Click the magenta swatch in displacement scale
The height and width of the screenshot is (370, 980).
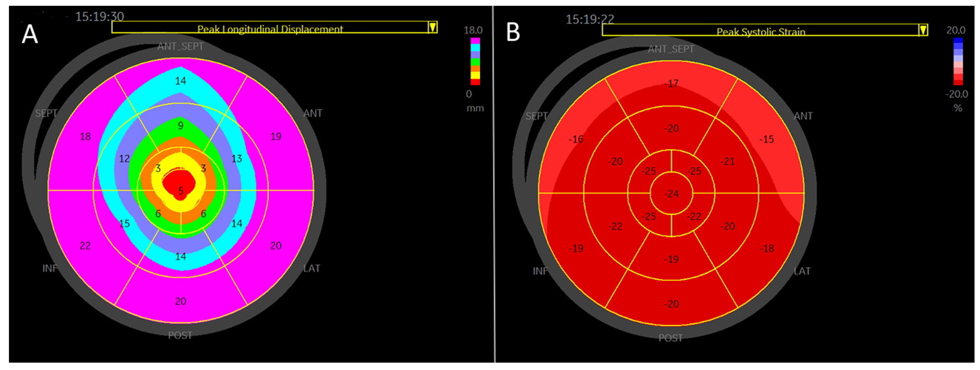click(x=475, y=41)
